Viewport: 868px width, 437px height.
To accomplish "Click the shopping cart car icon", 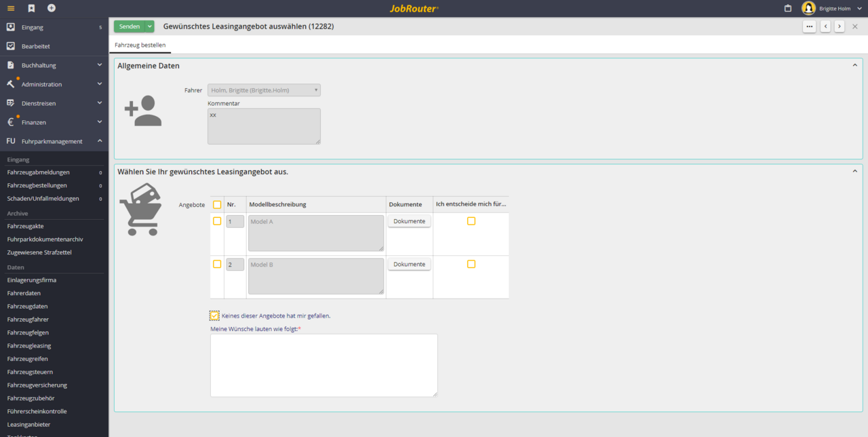I will click(140, 210).
